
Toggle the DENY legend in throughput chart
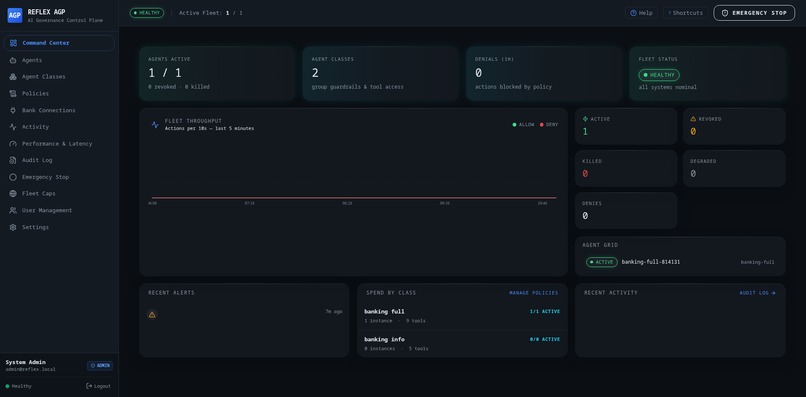click(549, 124)
